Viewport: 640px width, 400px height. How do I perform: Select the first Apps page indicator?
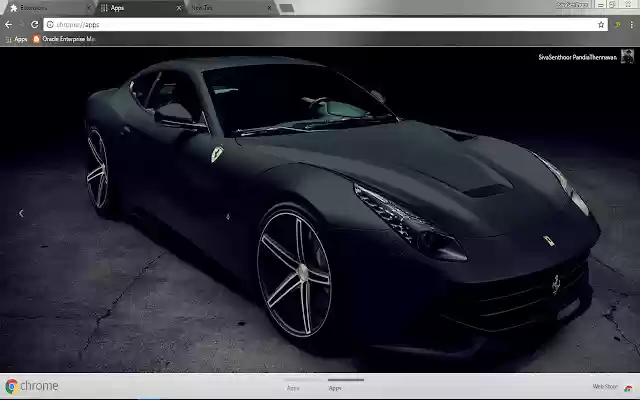click(302, 384)
